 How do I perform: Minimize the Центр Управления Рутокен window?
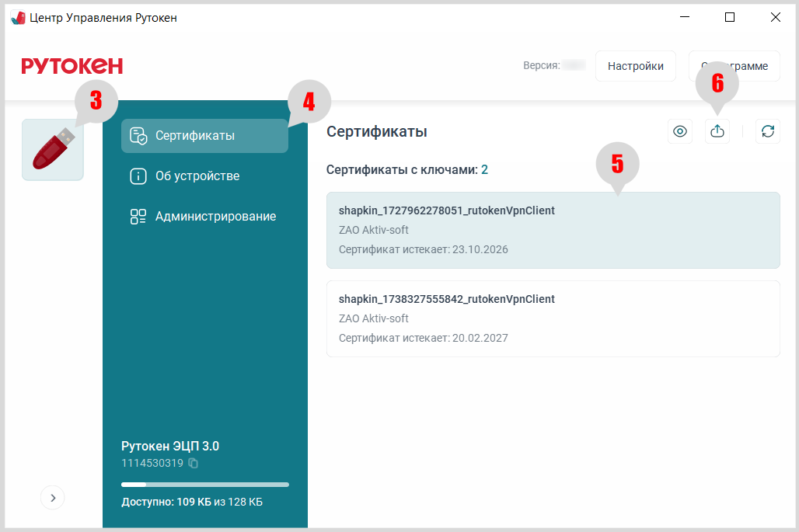(685, 17)
